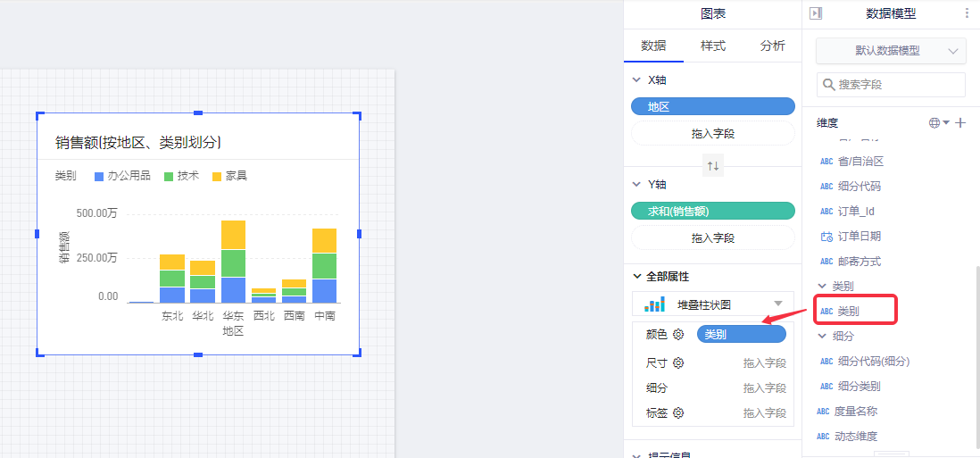Open the 默认数据模型 dropdown

[891, 51]
